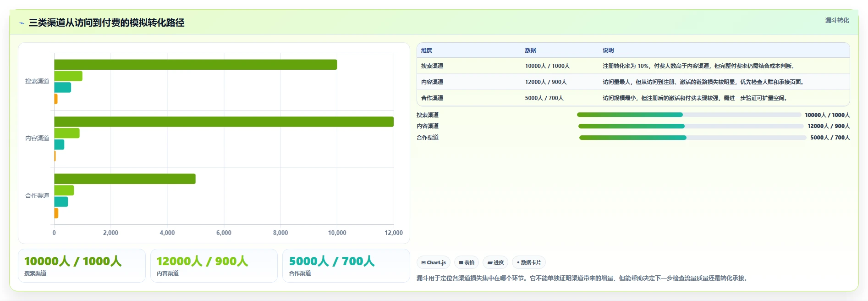The height and width of the screenshot is (301, 868).
Task: Click the 维度 table column header
Action: point(427,50)
